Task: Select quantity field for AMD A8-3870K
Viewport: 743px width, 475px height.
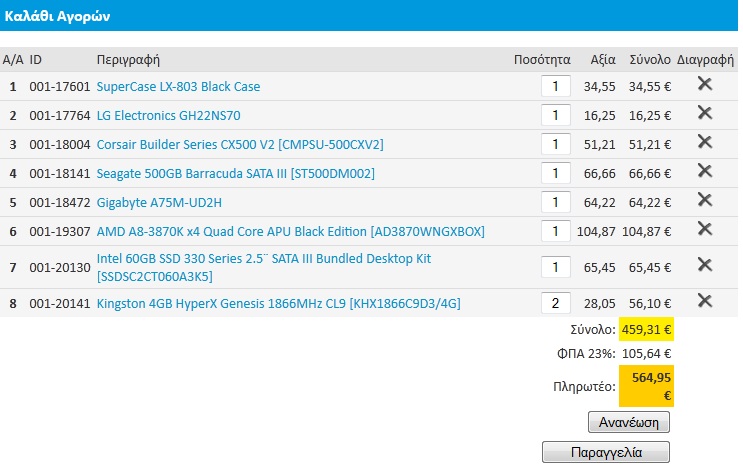Action: (x=555, y=231)
